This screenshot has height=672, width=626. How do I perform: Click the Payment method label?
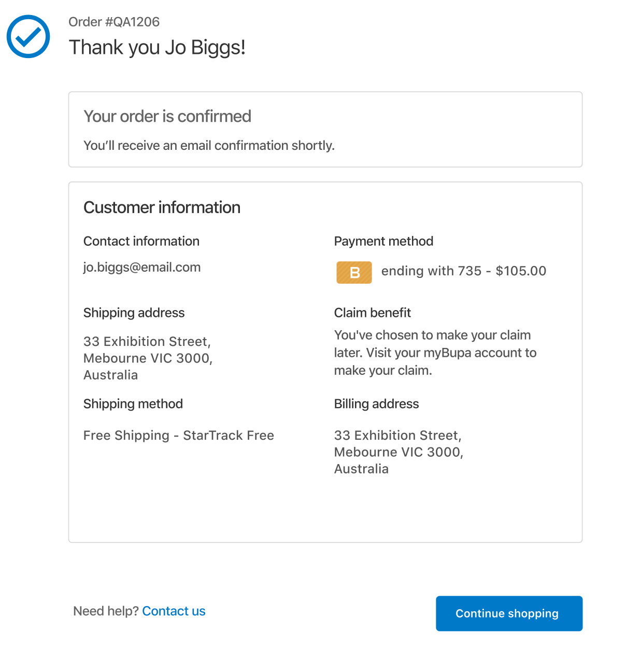click(x=383, y=241)
